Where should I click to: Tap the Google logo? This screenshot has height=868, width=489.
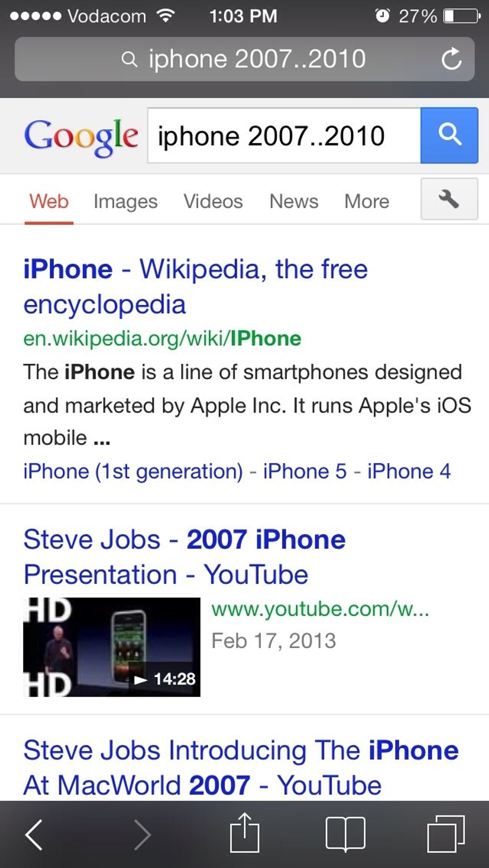[81, 137]
